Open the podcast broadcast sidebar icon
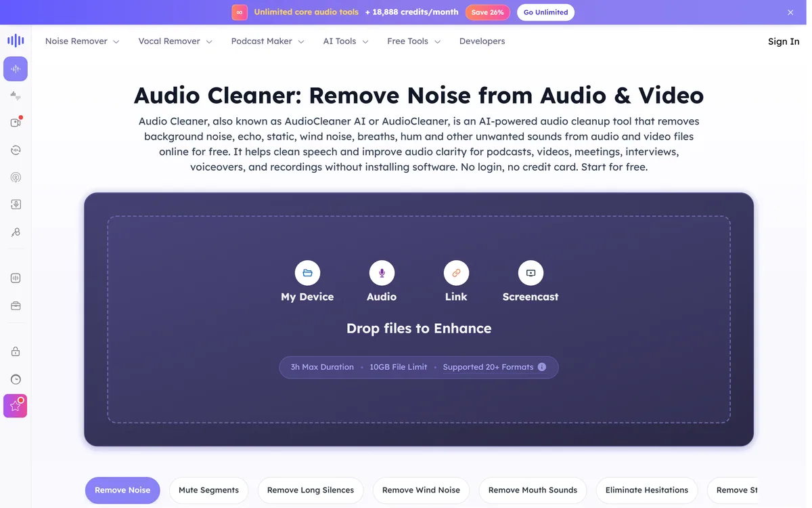Image resolution: width=812 pixels, height=508 pixels. [16, 177]
